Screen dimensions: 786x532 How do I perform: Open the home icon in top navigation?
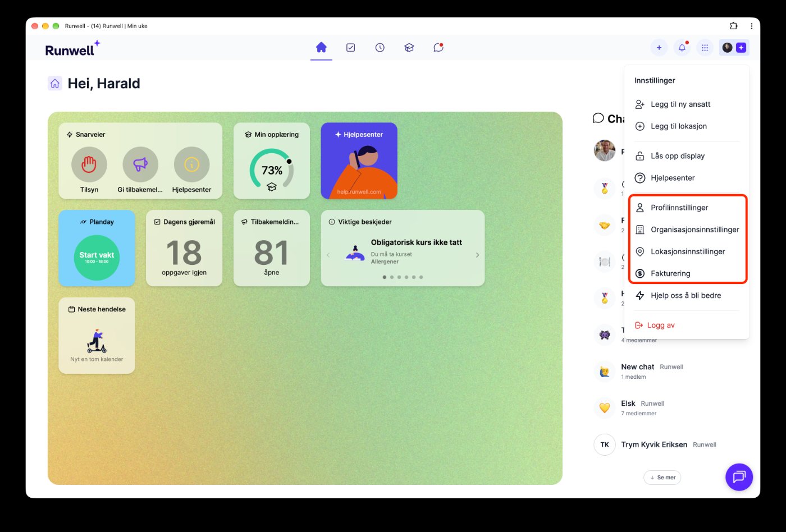[321, 48]
